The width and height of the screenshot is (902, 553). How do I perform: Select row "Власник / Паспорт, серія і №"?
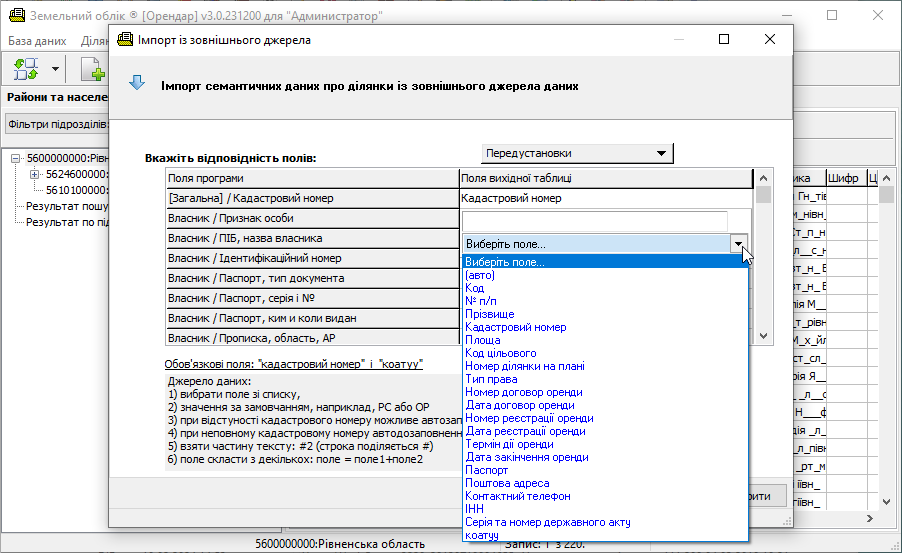coord(312,299)
